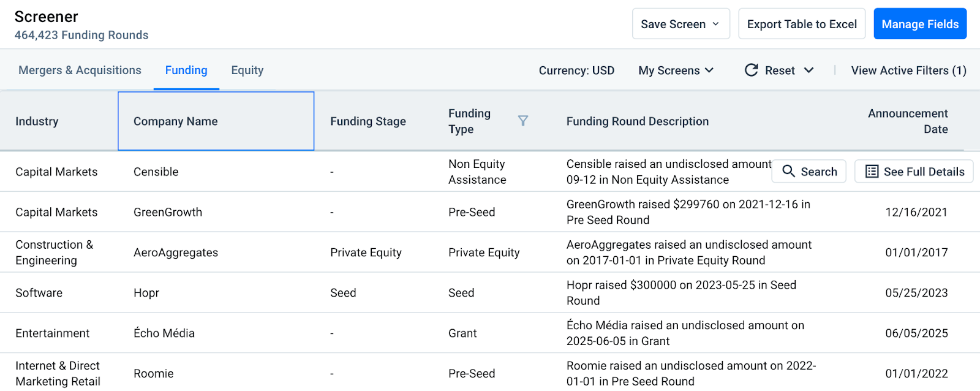
Task: Sort by Announcement Date column header
Action: pyautogui.click(x=907, y=121)
